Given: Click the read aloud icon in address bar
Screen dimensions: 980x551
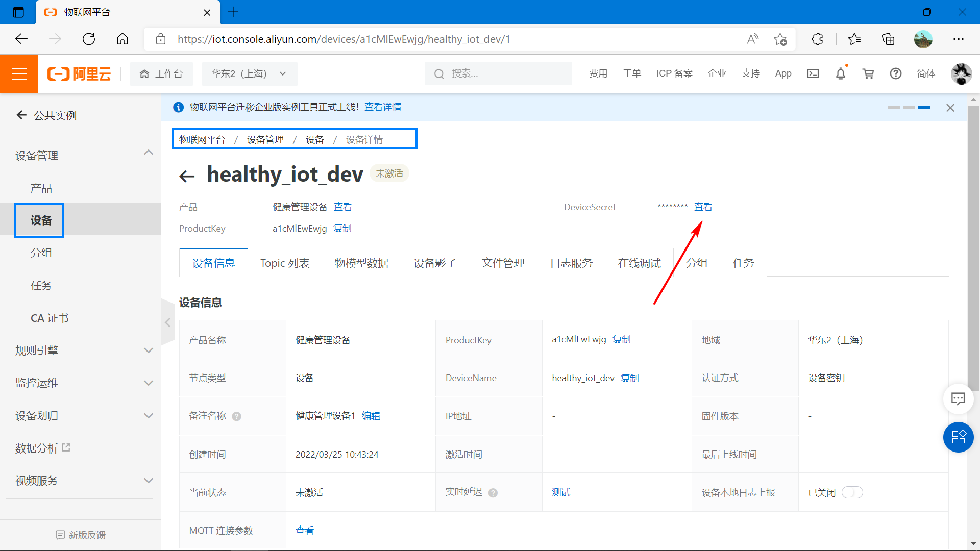Looking at the screenshot, I should click(753, 39).
